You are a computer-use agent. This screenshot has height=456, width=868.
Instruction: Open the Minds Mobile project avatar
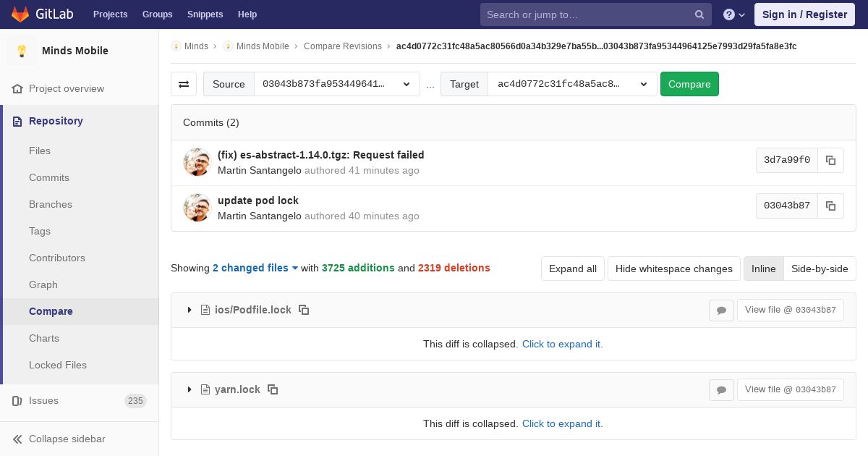(x=22, y=51)
